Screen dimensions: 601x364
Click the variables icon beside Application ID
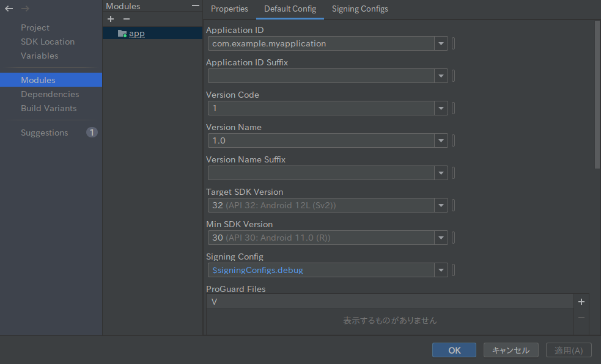pyautogui.click(x=453, y=43)
